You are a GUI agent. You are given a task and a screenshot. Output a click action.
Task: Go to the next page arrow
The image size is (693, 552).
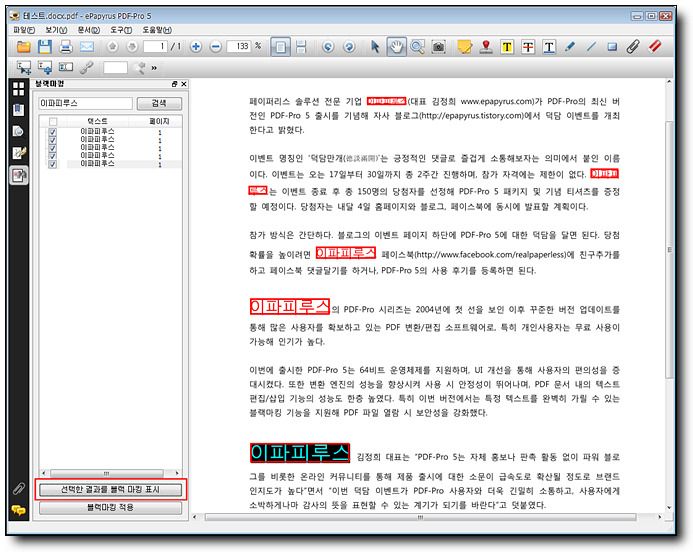point(132,46)
